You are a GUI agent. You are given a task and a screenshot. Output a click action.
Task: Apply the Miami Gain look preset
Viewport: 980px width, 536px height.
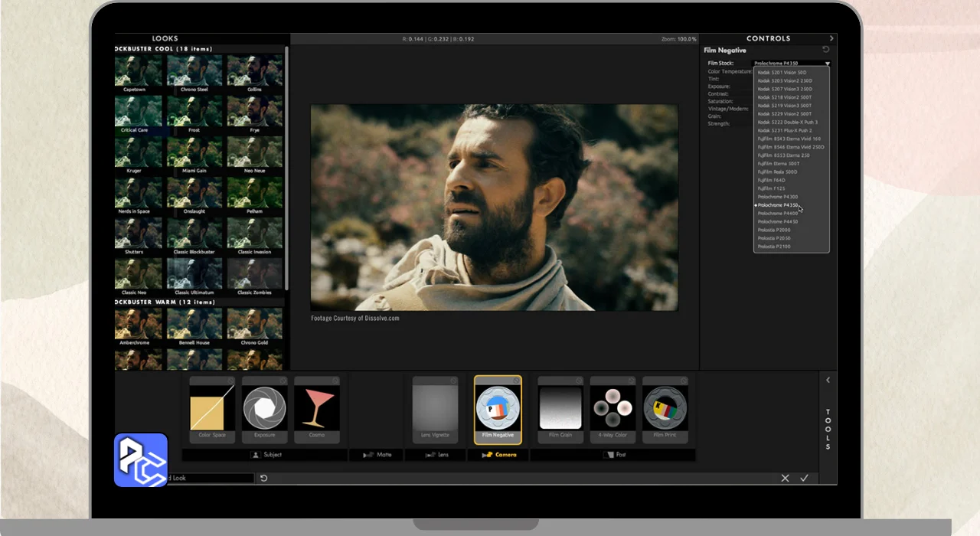tap(194, 153)
